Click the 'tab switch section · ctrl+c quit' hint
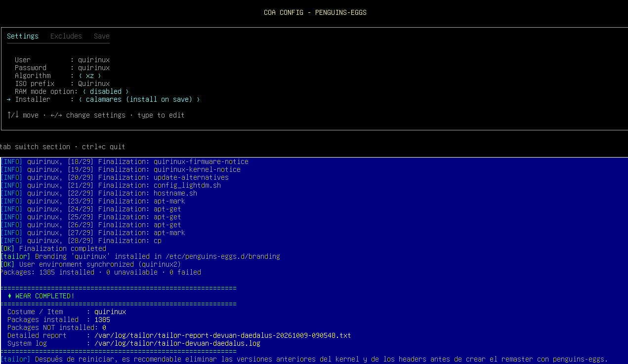This screenshot has width=628, height=364. click(63, 147)
